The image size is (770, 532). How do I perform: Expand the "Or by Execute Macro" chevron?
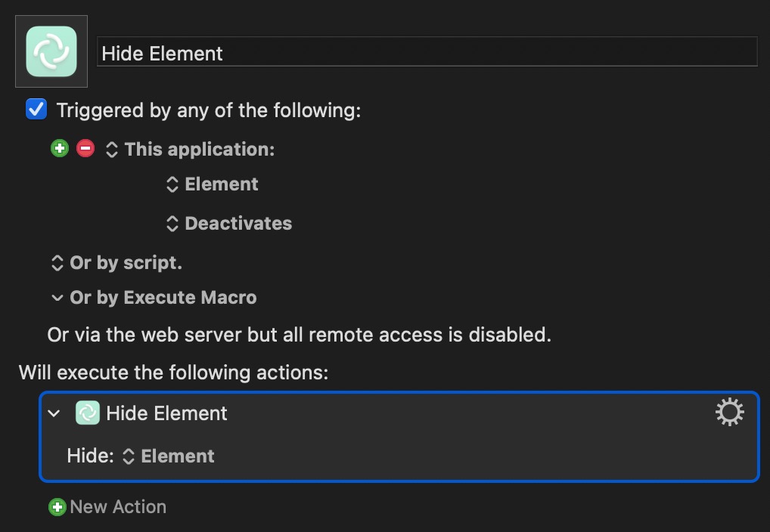click(x=57, y=298)
